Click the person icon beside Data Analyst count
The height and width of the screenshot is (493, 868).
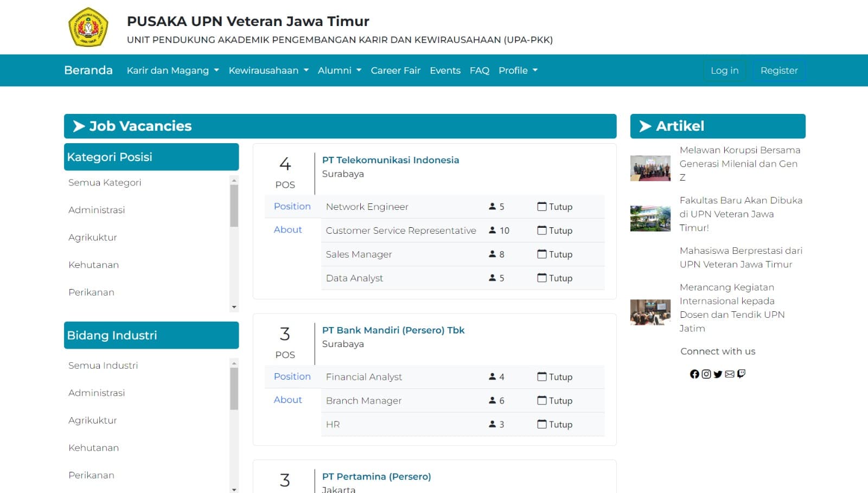492,278
